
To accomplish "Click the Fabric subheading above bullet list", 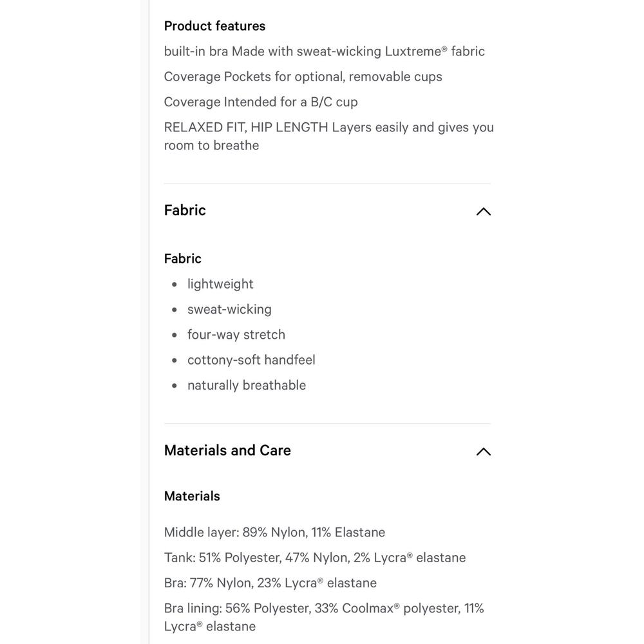I will 183,259.
